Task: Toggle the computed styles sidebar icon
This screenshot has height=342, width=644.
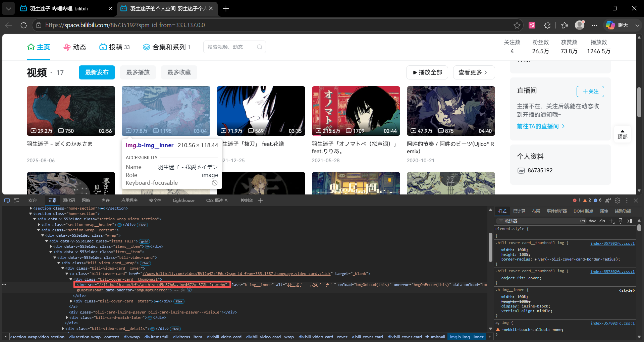Action: pos(630,221)
